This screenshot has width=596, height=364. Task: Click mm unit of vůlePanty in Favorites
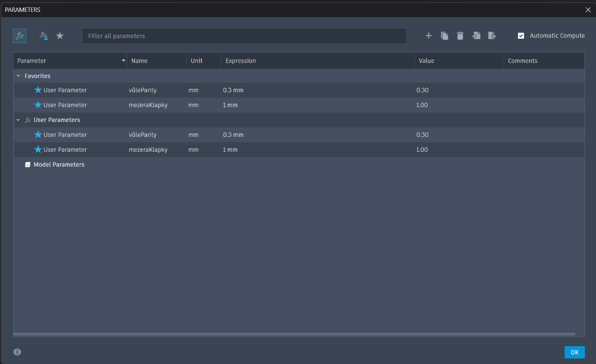(x=193, y=90)
